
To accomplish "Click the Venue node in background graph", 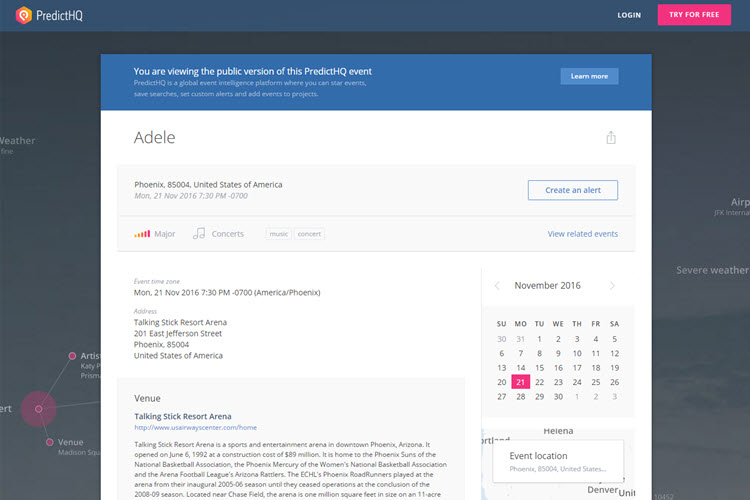I will [49, 442].
